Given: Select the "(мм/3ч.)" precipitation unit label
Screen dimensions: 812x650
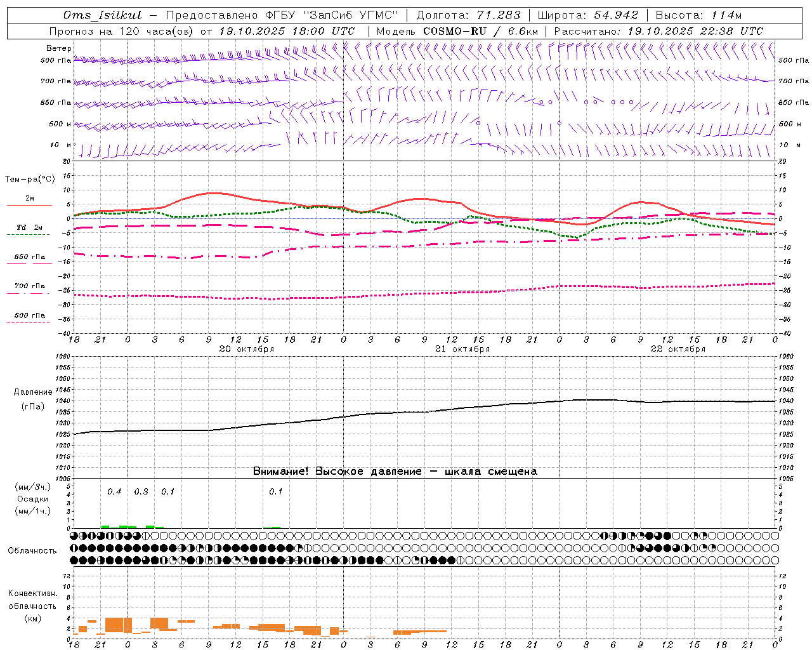Looking at the screenshot, I should click(33, 487).
